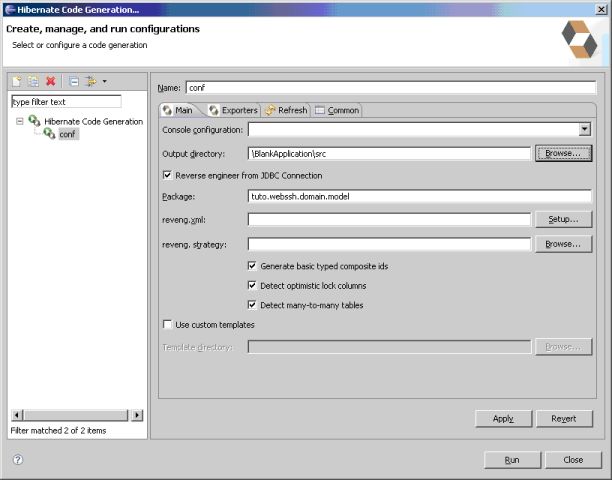Uncheck Detect optimistic lock columns
Screen dimensions: 612x480
[252, 285]
